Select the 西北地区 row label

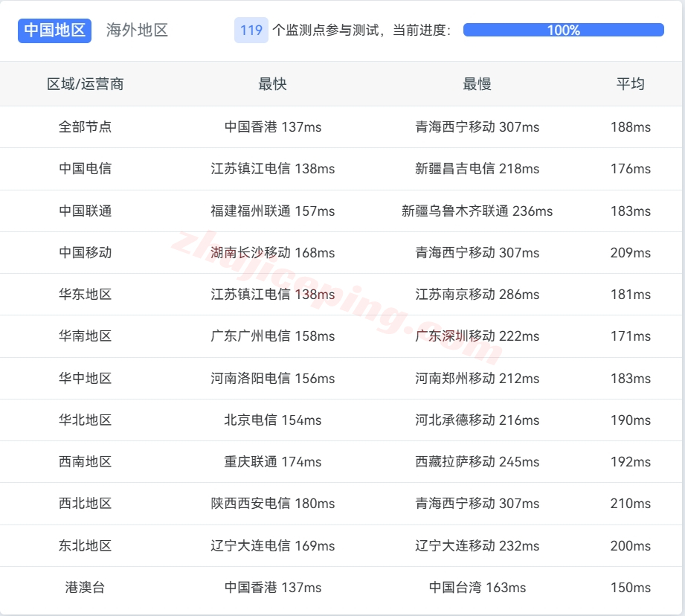[x=86, y=503]
